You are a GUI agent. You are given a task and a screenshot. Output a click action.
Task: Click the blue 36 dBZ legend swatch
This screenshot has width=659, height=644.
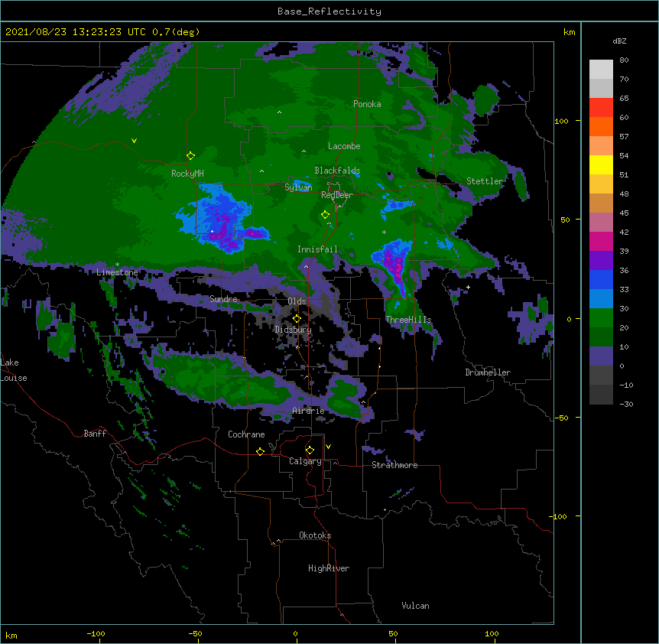[x=601, y=279]
